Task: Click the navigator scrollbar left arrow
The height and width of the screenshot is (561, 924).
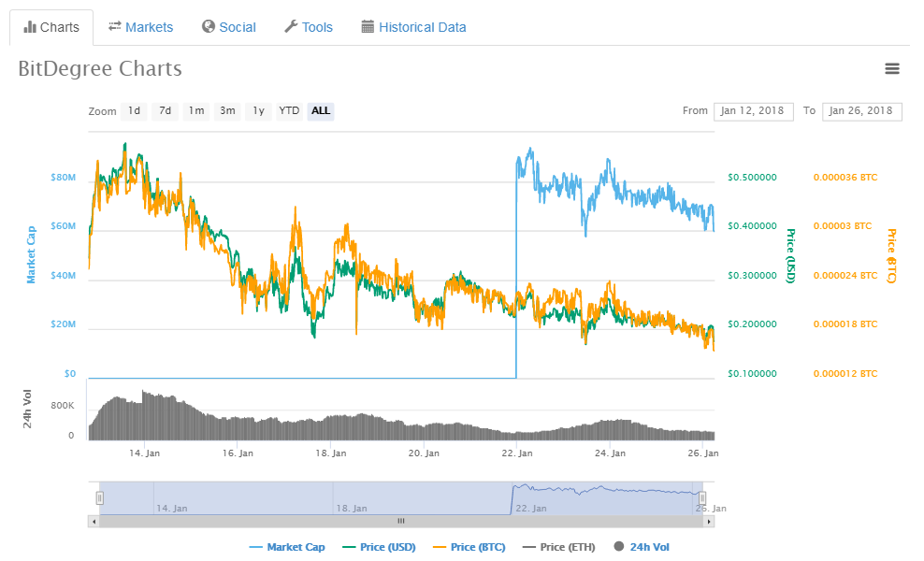Action: click(x=94, y=521)
